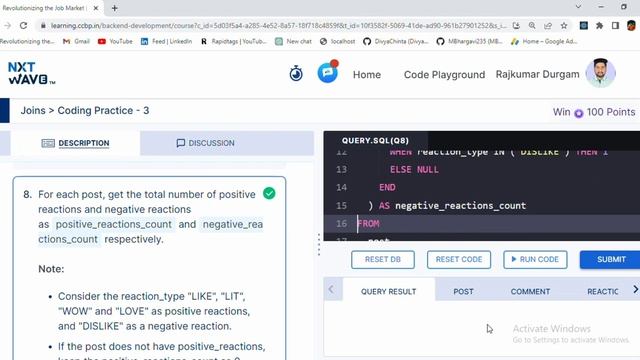Image resolution: width=640 pixels, height=360 pixels.
Task: Select the QUERY.SQL(Q8) editor tab
Action: [x=375, y=140]
